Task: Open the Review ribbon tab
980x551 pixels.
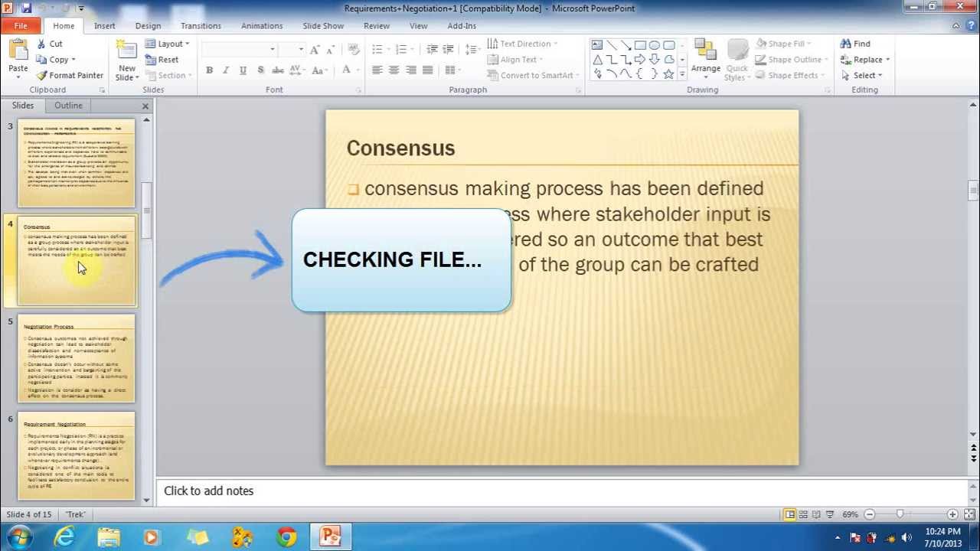Action: point(377,26)
